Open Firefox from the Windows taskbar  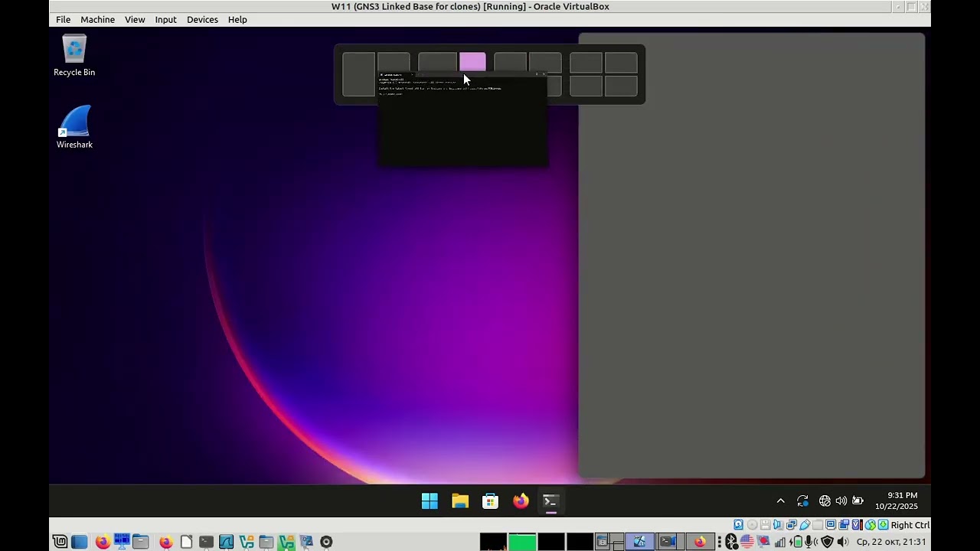(521, 501)
